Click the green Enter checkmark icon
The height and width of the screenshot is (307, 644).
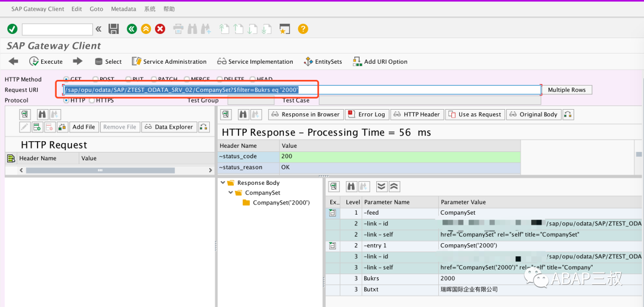(x=13, y=29)
